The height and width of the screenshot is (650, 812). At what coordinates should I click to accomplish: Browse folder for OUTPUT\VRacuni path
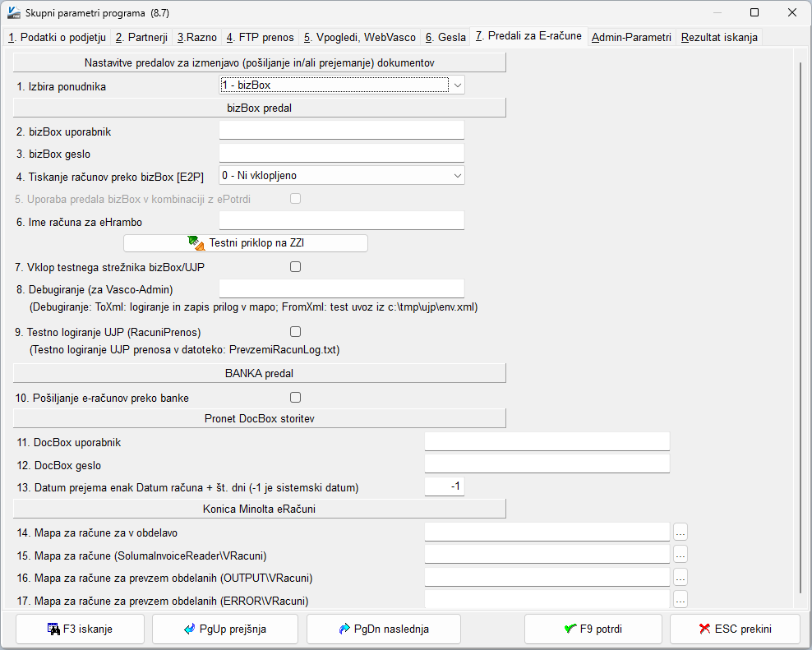click(x=681, y=578)
